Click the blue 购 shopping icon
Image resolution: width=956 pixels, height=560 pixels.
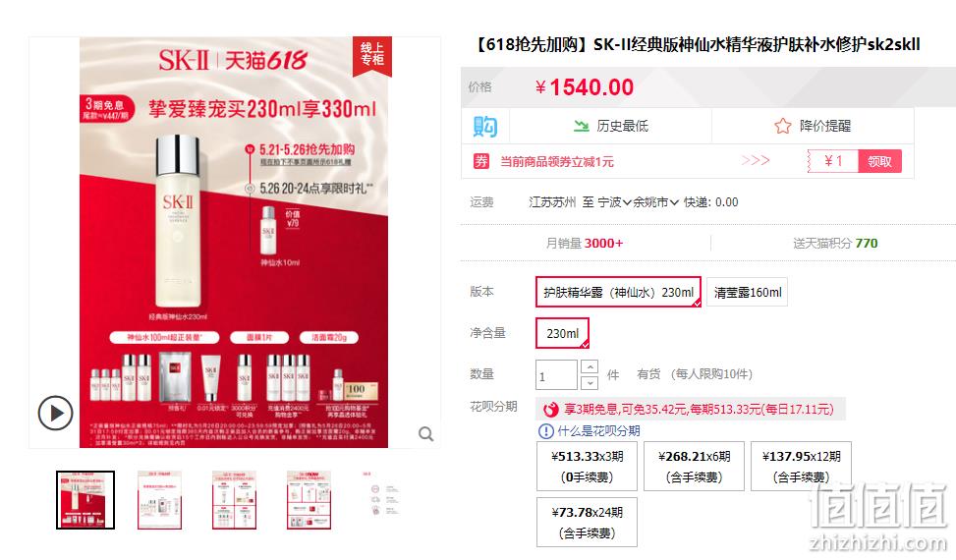(x=485, y=126)
